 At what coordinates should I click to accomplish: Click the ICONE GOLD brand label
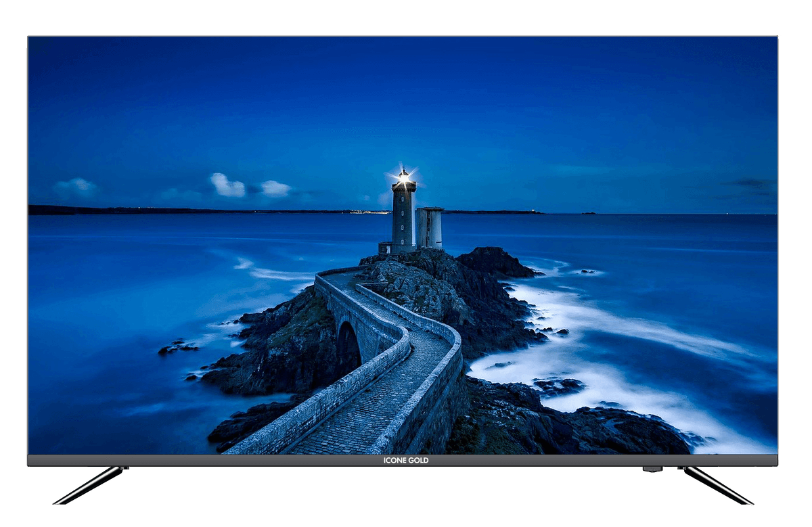click(x=406, y=461)
